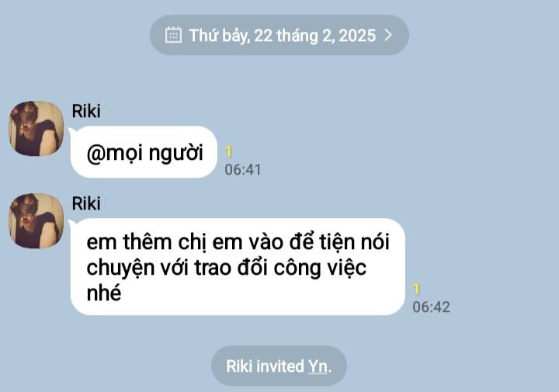
Task: Select the '@mọi người' message bubble
Action: click(x=144, y=152)
